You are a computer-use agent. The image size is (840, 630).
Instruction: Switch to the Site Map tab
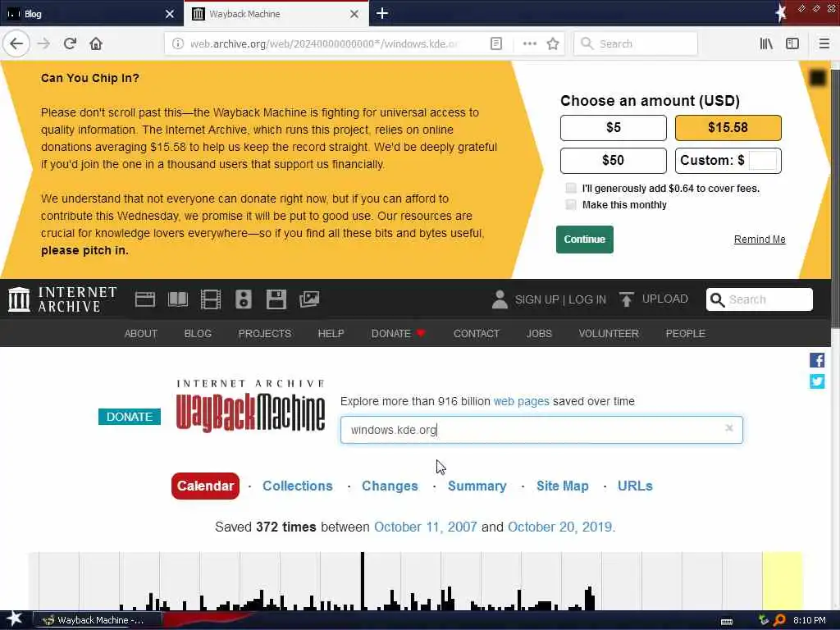point(563,486)
